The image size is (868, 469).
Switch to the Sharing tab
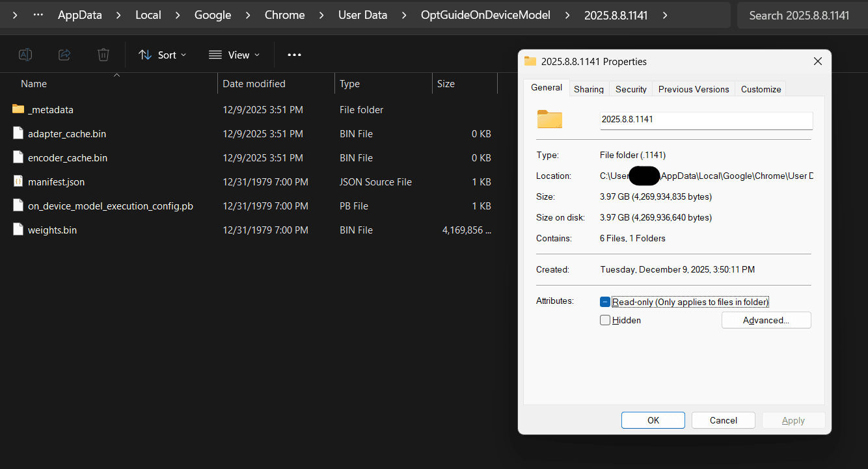pos(589,89)
